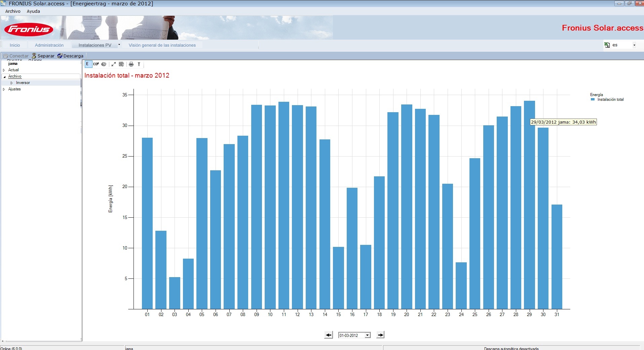Viewport: 644px width, 350px height.
Task: Select the jama installation in the tree
Action: click(13, 63)
